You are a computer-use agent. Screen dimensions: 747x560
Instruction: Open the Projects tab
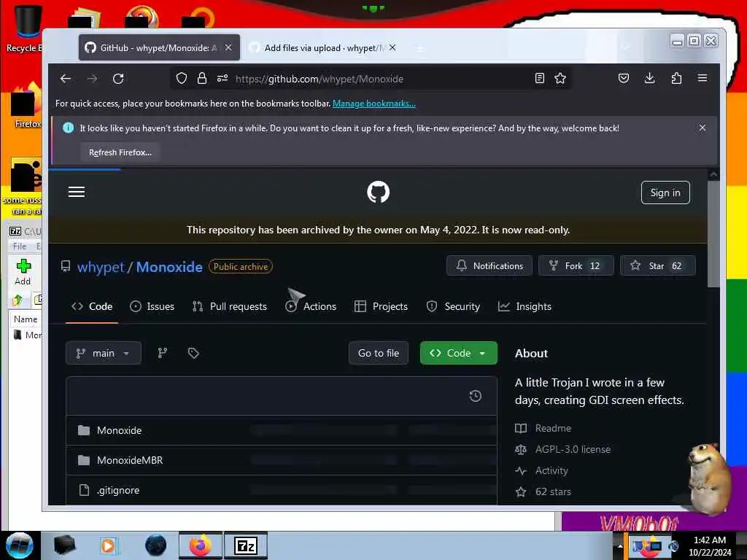click(381, 307)
